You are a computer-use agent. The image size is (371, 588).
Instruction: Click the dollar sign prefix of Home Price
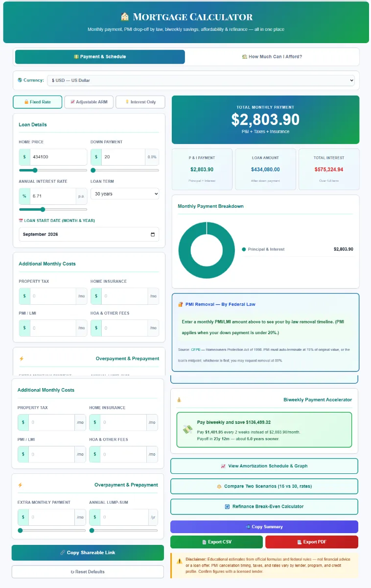[x=24, y=157]
